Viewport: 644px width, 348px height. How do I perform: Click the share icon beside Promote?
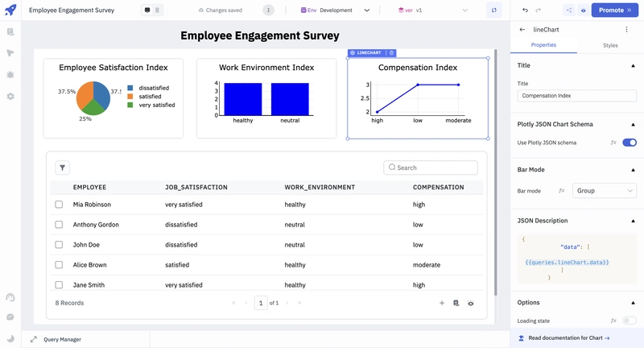tap(570, 10)
